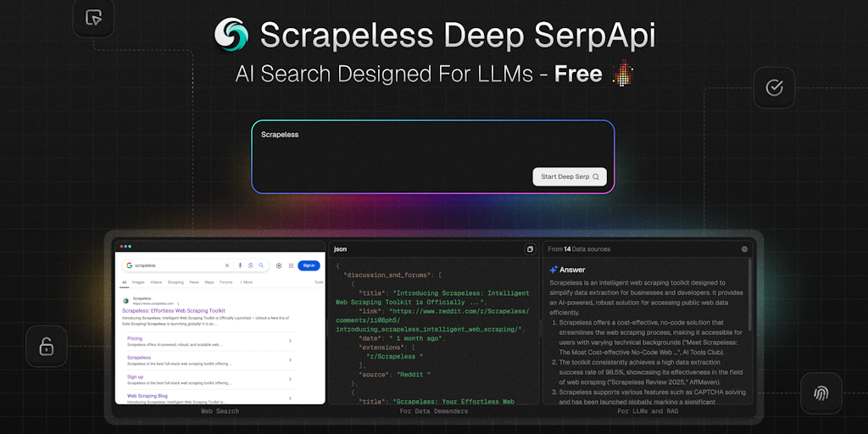Expand the Pricing sitelink chevron
868x434 pixels.
pyautogui.click(x=290, y=341)
